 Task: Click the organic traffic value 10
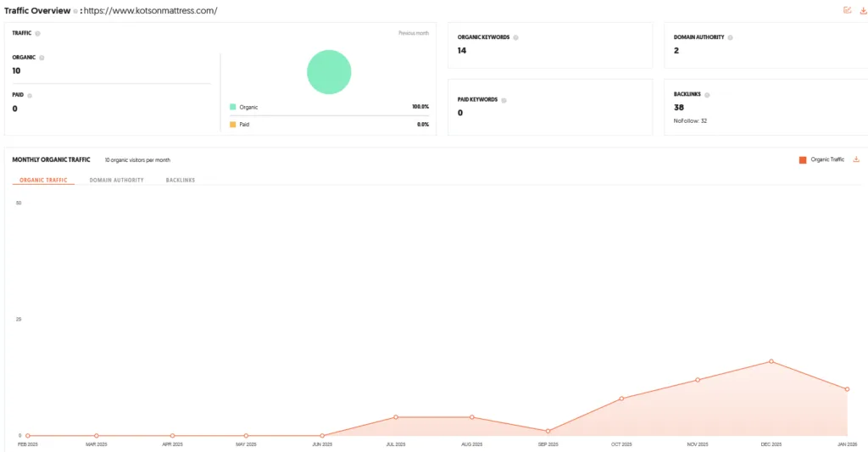16,71
